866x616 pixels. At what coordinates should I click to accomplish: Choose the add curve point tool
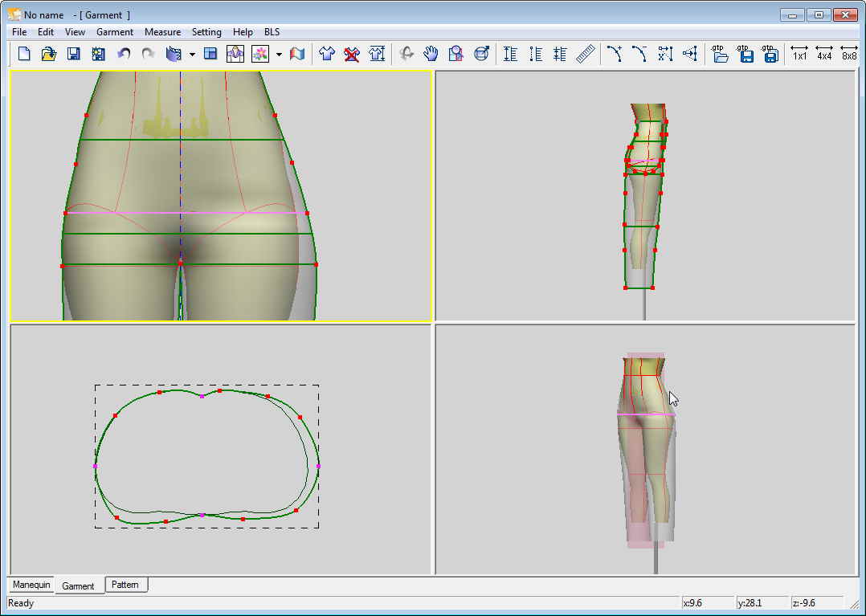pos(614,54)
